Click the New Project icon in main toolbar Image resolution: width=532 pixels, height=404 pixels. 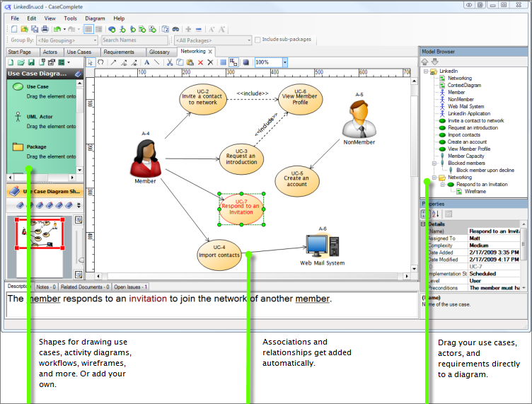coord(14,30)
